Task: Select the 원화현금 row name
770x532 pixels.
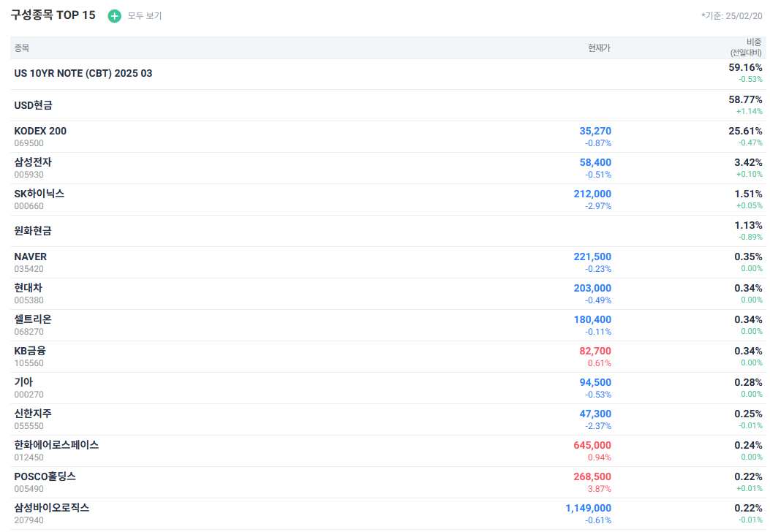Action: [33, 231]
